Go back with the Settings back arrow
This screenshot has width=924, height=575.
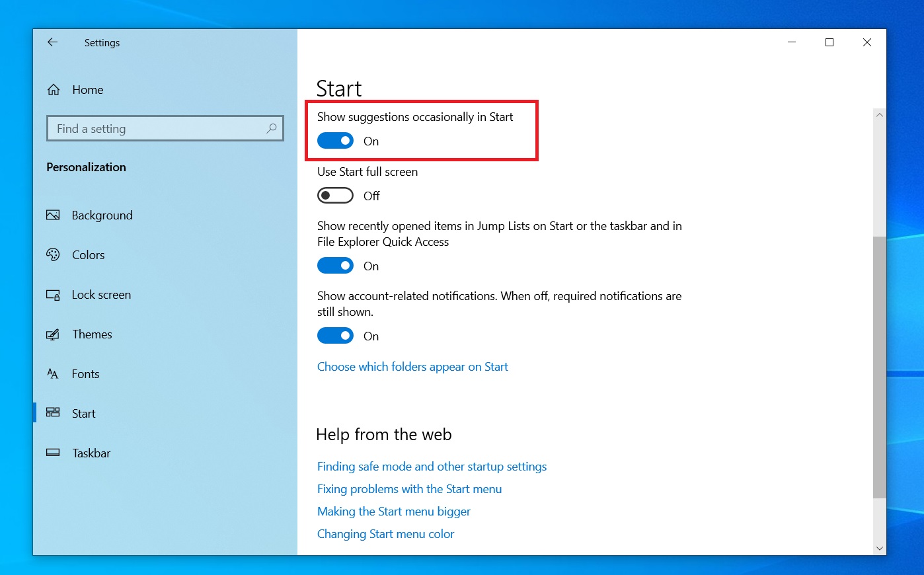[x=52, y=42]
